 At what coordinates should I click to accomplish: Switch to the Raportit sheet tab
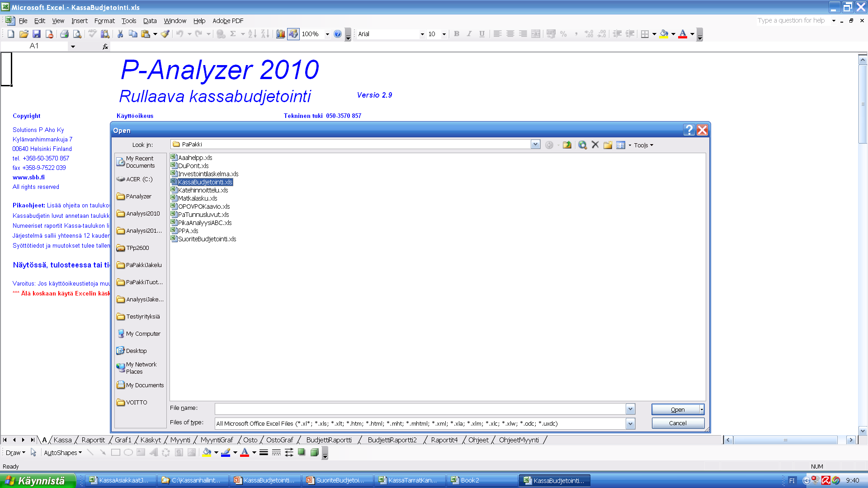[93, 440]
